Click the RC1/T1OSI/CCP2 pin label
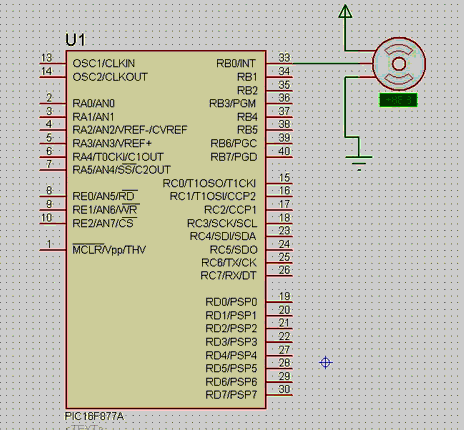The width and height of the screenshot is (464, 430). 213,196
